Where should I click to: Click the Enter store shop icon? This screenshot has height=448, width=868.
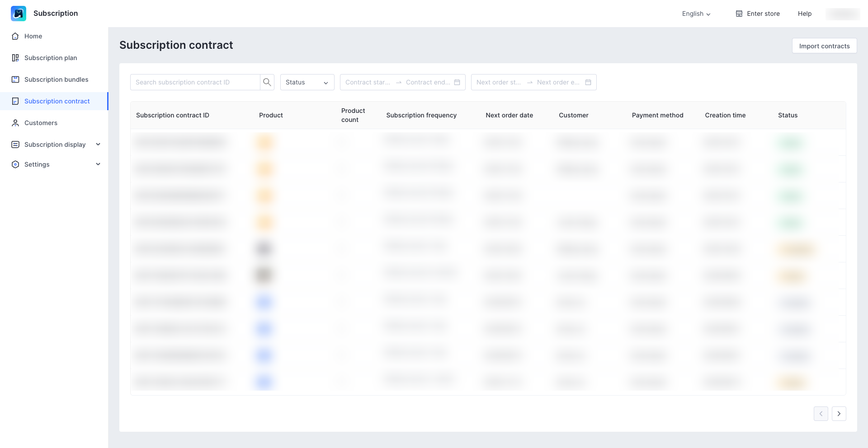[x=739, y=14]
